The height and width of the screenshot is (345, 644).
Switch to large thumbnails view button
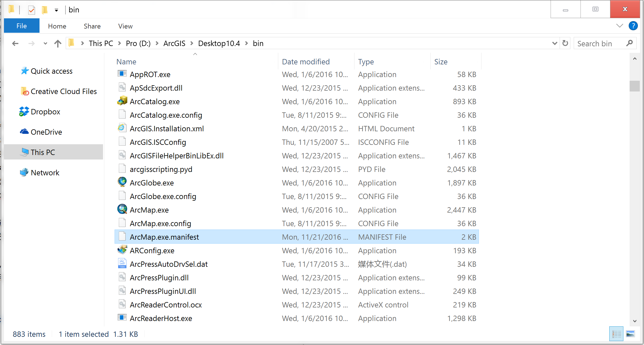(630, 334)
